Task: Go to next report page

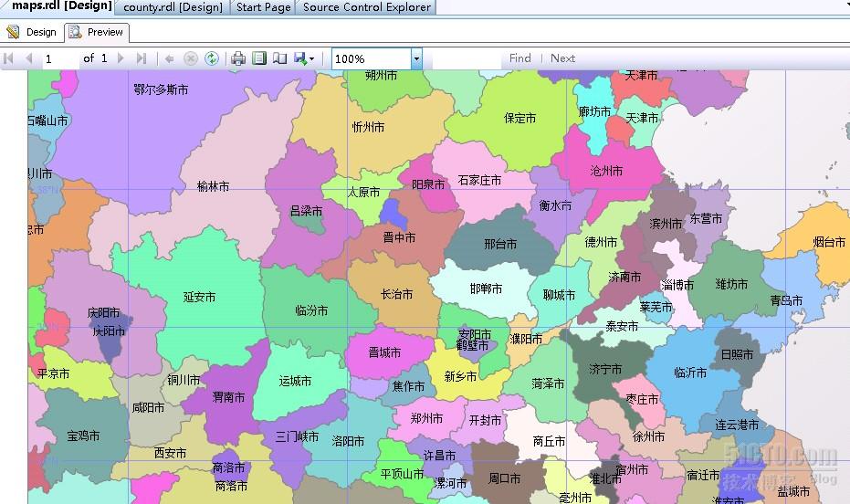Action: click(121, 58)
